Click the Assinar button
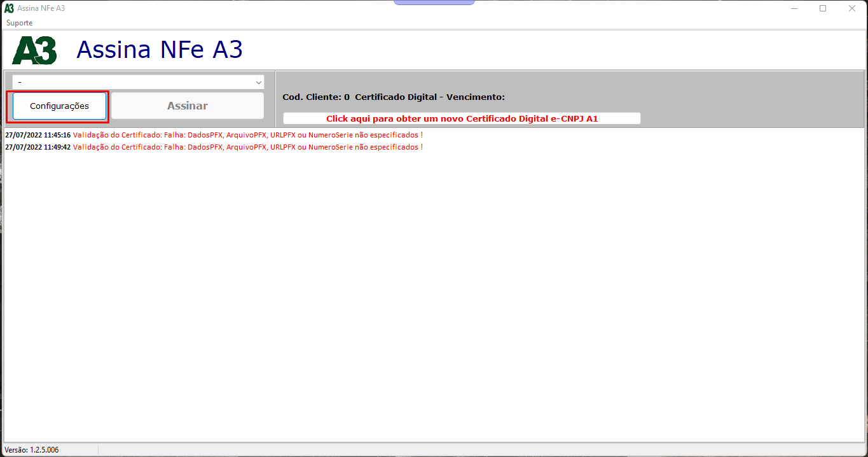868x457 pixels. 188,106
